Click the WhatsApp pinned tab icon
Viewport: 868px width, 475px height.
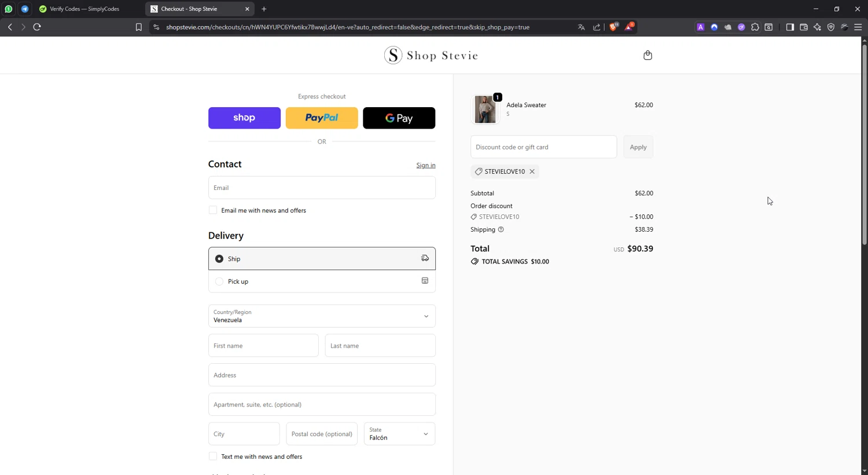[x=9, y=9]
